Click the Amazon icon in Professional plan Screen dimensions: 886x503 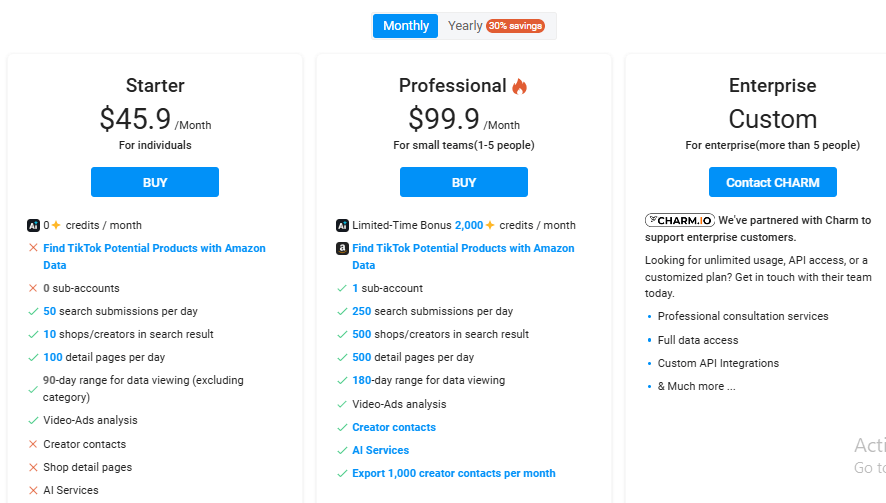(x=342, y=249)
